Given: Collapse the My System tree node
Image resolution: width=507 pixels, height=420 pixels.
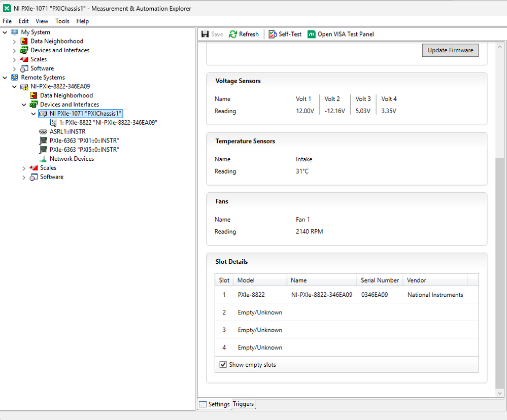Looking at the screenshot, I should (x=5, y=32).
